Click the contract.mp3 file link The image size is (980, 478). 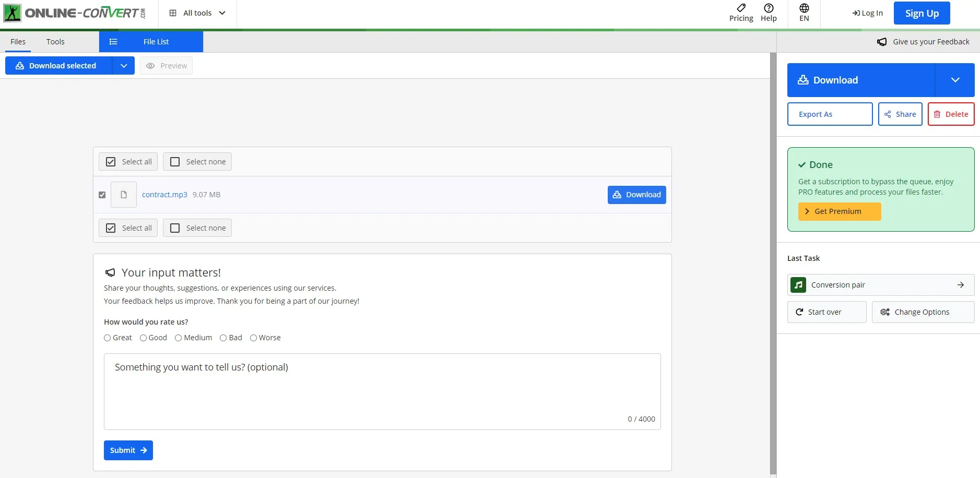tap(164, 195)
